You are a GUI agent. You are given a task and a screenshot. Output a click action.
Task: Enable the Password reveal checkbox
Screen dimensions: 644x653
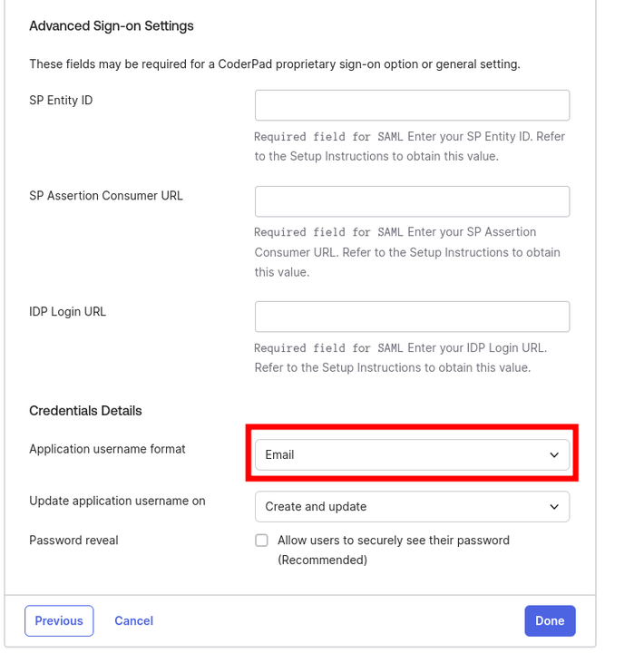[x=262, y=541]
